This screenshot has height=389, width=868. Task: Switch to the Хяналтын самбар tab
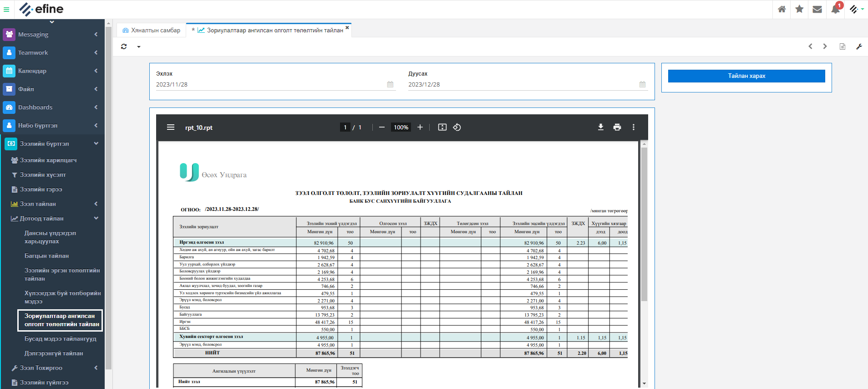[151, 30]
